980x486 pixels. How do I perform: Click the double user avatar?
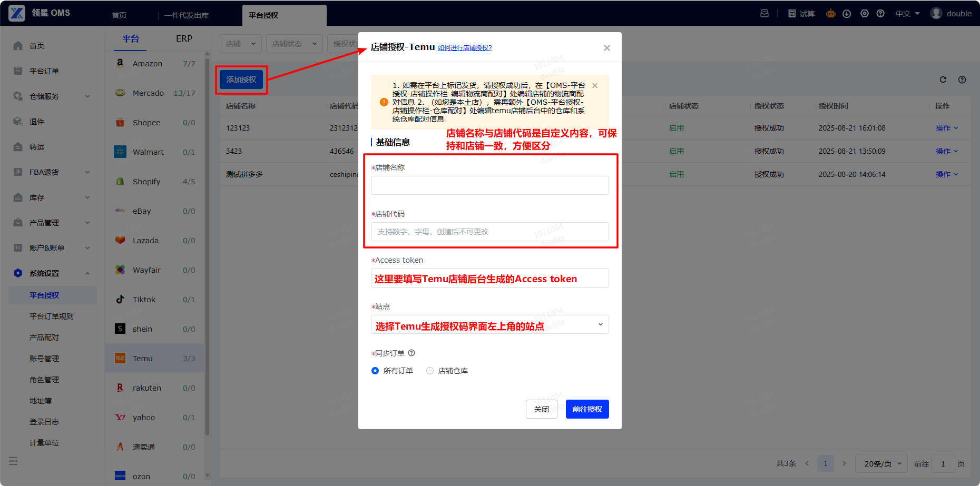click(x=936, y=13)
